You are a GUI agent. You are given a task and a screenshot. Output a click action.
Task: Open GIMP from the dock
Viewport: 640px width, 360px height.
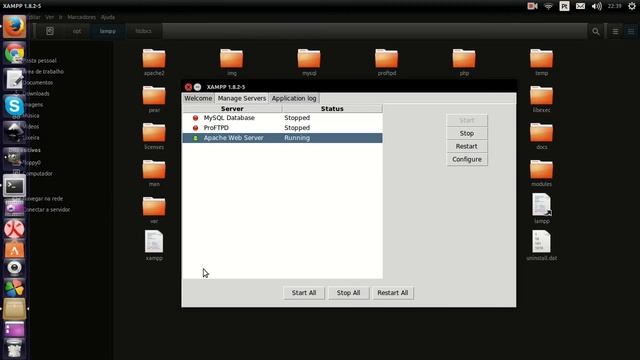14,159
